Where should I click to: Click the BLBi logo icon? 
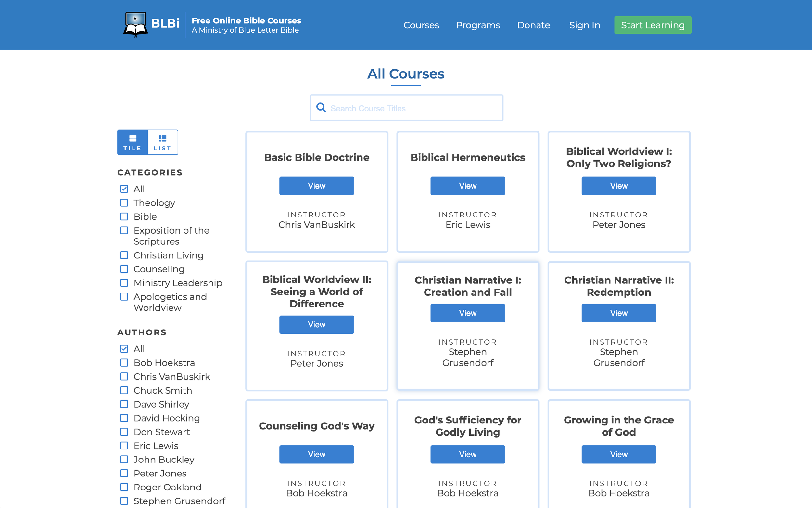click(136, 24)
